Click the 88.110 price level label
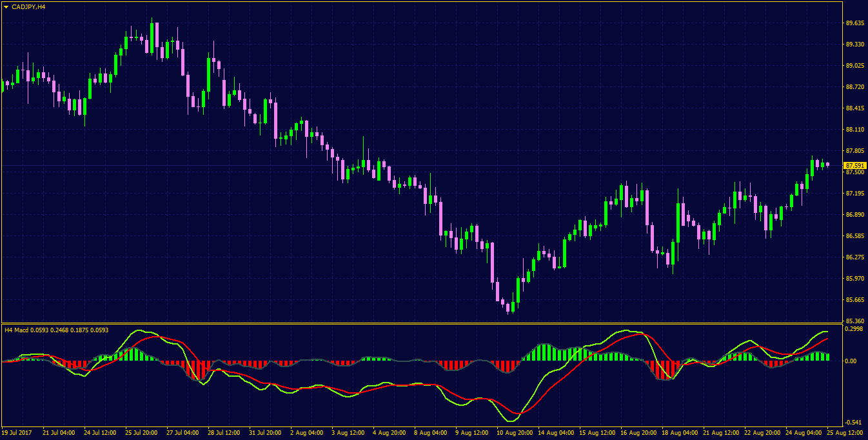 click(854, 130)
